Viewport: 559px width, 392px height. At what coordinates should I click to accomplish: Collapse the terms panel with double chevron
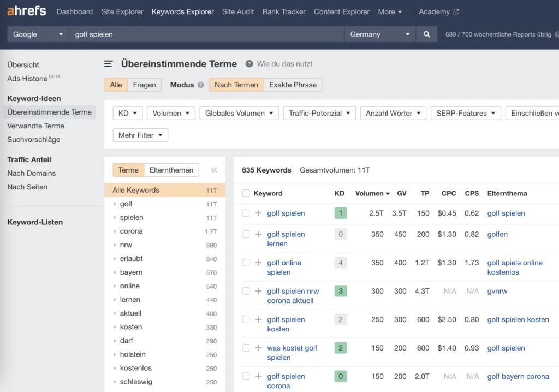pyautogui.click(x=214, y=170)
